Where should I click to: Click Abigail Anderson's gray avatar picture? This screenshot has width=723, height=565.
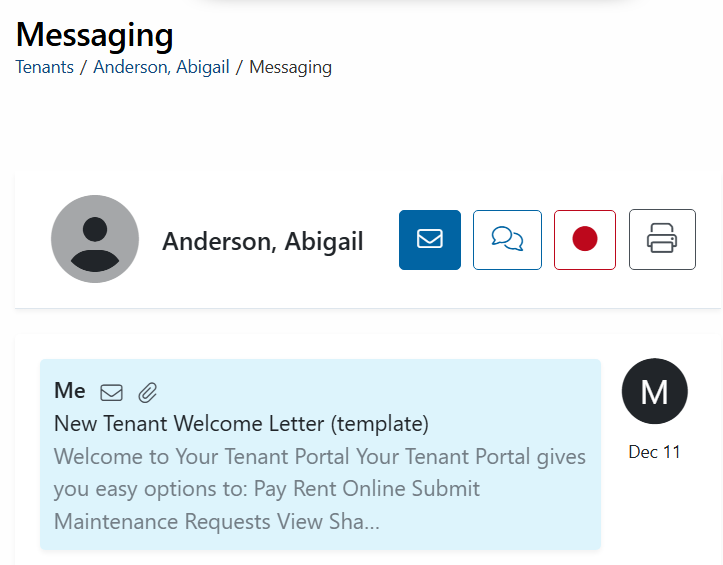click(95, 239)
